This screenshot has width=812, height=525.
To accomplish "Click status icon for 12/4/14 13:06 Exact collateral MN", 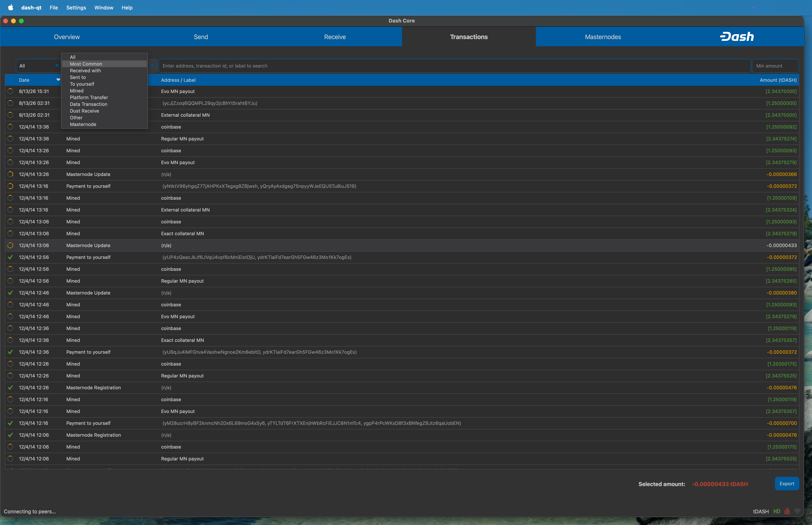I will [x=10, y=233].
